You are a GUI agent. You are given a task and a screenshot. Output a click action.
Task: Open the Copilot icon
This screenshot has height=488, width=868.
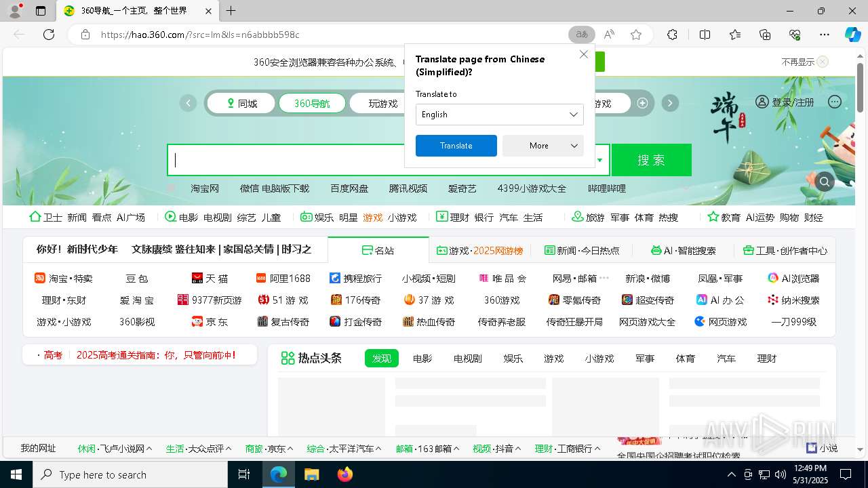[852, 35]
